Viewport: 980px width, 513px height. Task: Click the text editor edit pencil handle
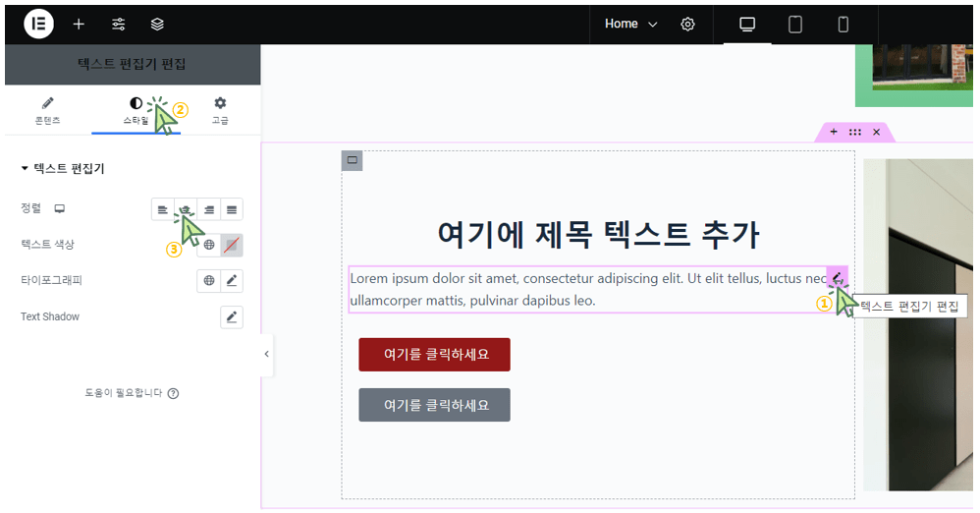point(837,277)
